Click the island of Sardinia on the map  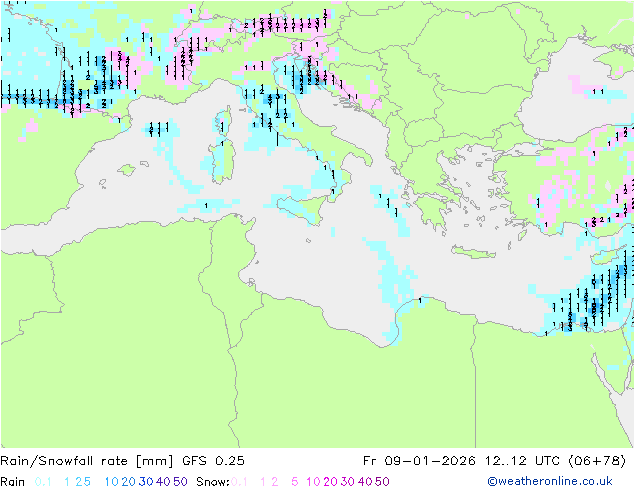tap(222, 161)
